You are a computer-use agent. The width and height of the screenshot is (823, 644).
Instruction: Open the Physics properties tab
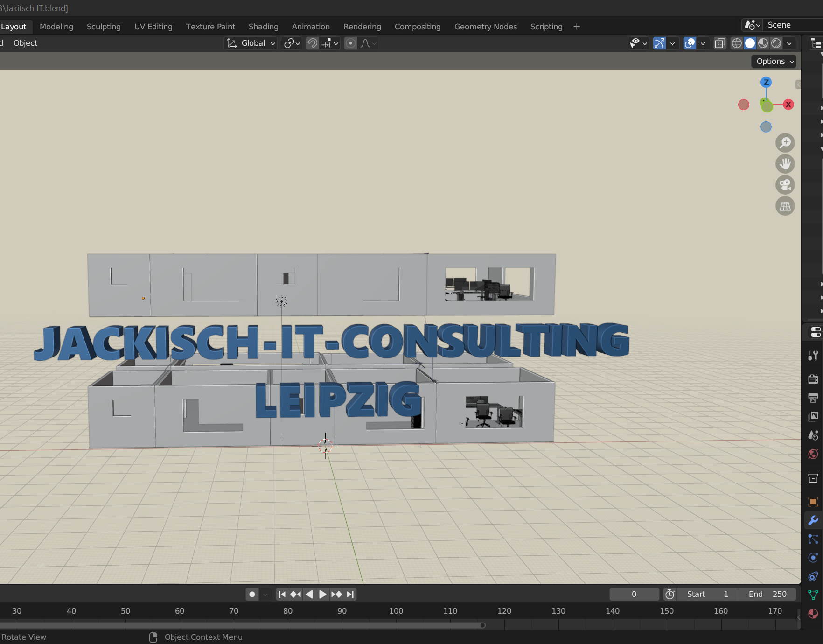(813, 558)
